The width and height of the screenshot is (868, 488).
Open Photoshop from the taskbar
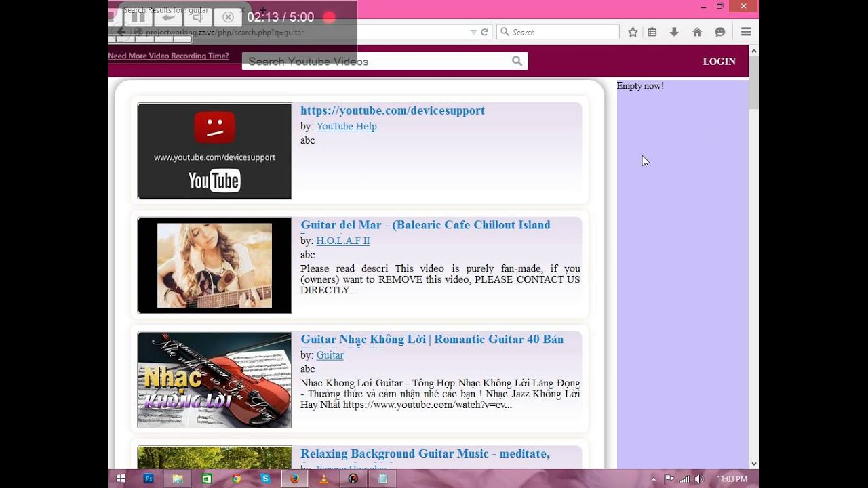click(149, 479)
